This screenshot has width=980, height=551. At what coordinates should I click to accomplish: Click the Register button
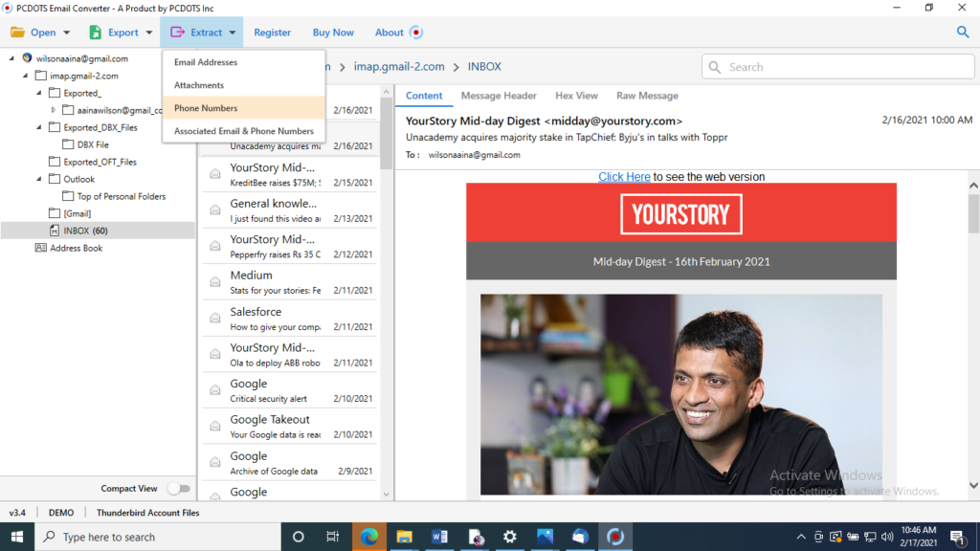pyautogui.click(x=272, y=33)
